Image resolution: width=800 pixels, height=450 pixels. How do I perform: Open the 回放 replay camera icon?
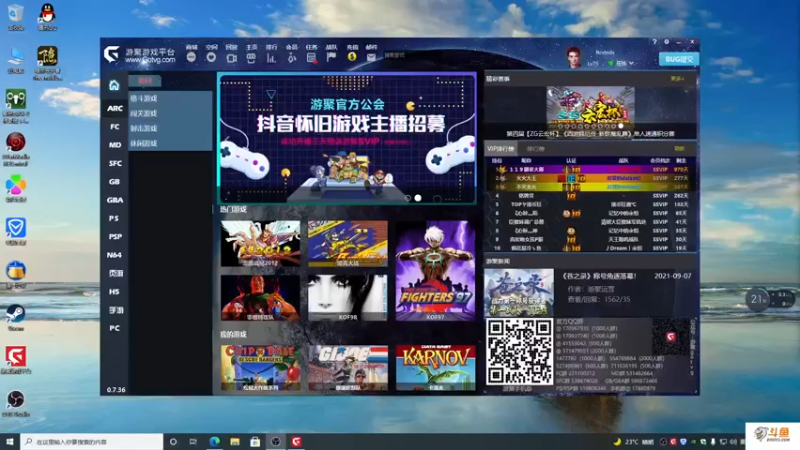(231, 58)
